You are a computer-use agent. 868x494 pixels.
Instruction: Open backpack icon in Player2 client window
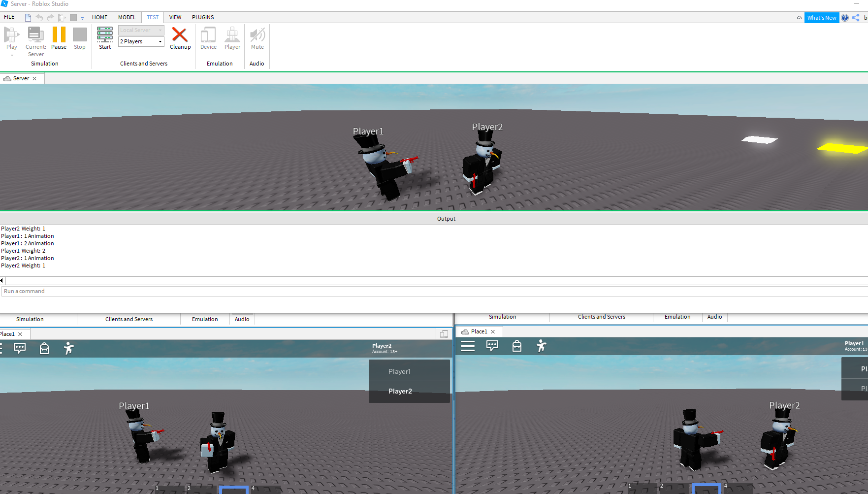point(44,348)
